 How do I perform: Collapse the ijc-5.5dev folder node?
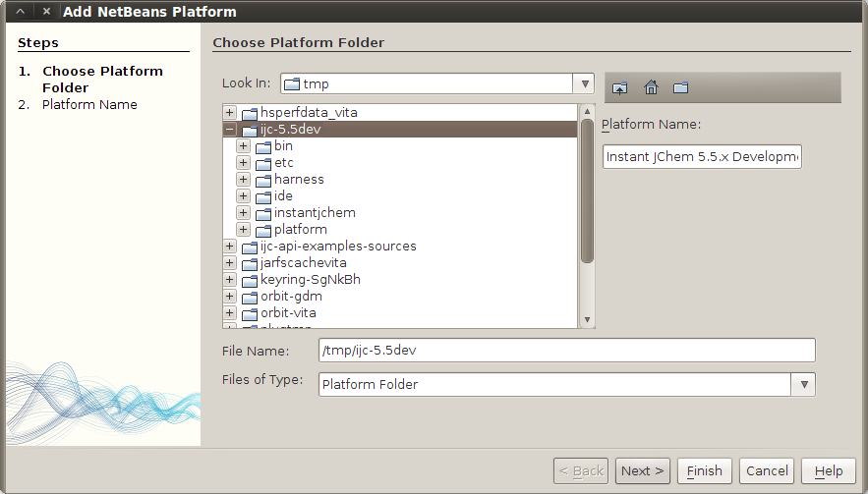tap(229, 130)
